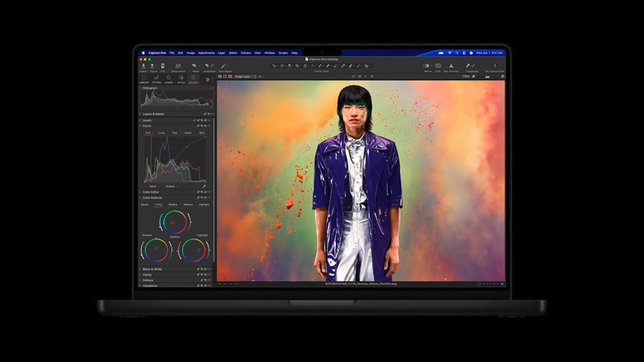Screen dimensions: 644x362
Task: Click the Auto Adjust wand icon
Action: [x=223, y=66]
